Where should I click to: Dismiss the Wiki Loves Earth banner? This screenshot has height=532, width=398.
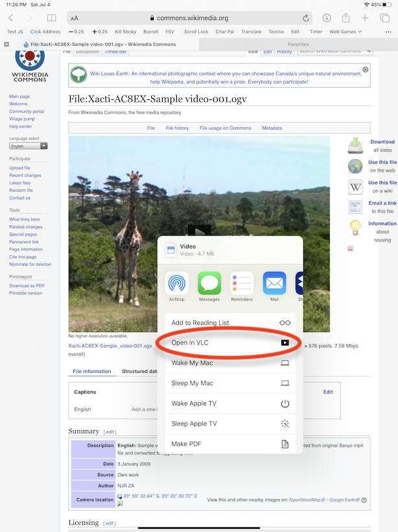(366, 69)
